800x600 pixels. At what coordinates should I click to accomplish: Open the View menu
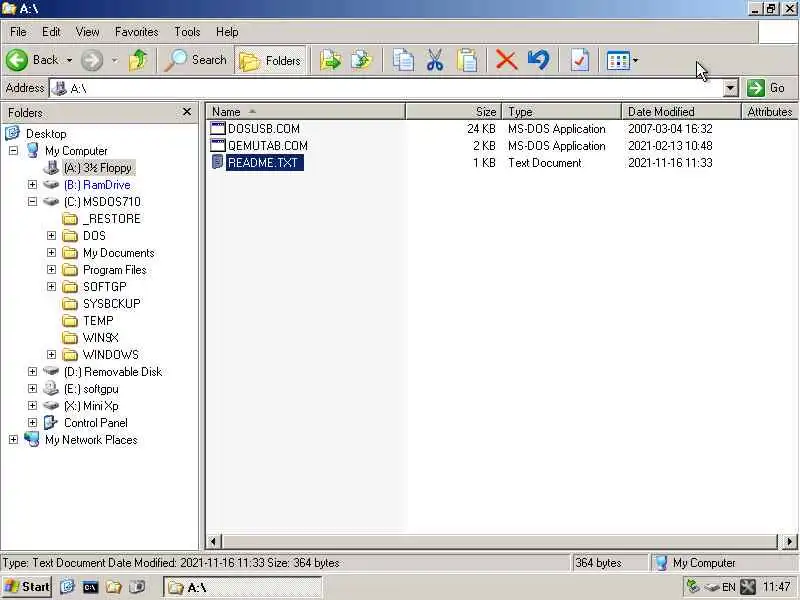(x=87, y=32)
